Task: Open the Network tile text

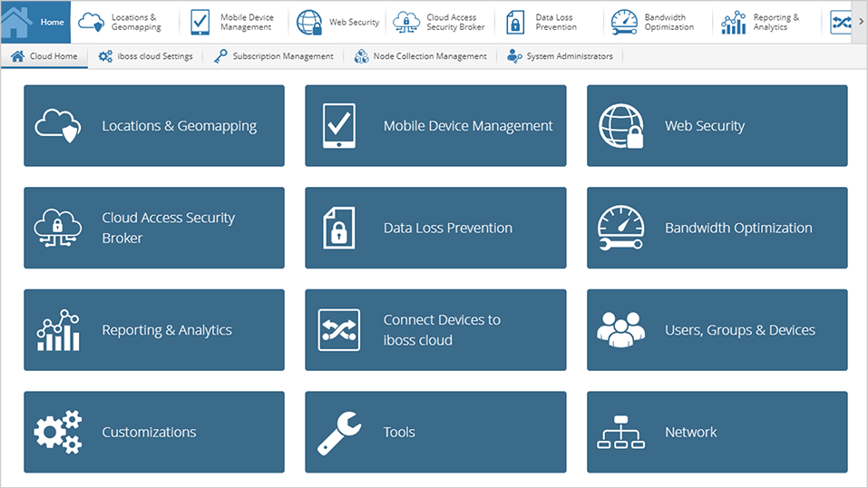Action: [691, 432]
